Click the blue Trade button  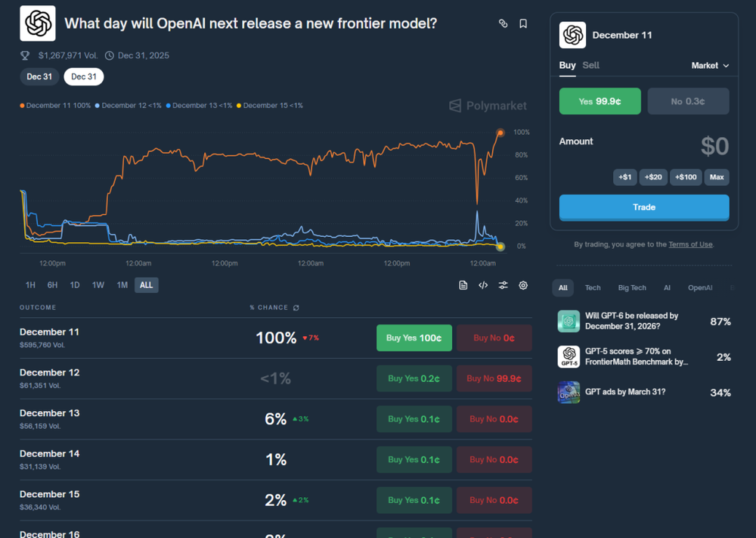tap(644, 207)
